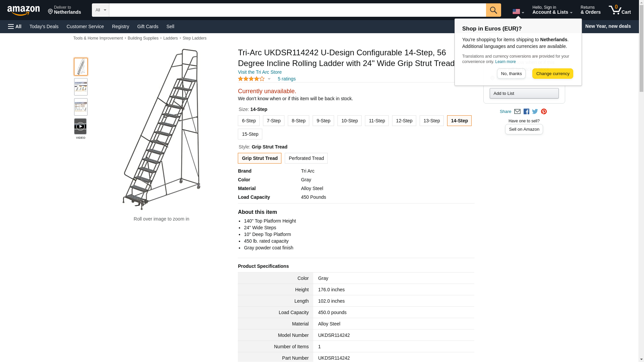Viewport: 644px width, 362px height.
Task: Share via email icon
Action: tap(517, 112)
